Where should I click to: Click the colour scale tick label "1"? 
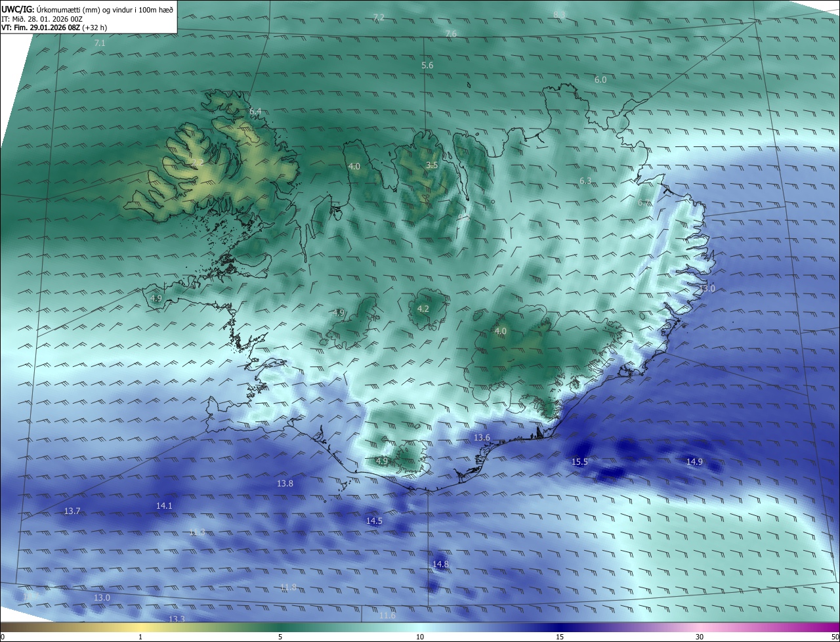(x=140, y=637)
